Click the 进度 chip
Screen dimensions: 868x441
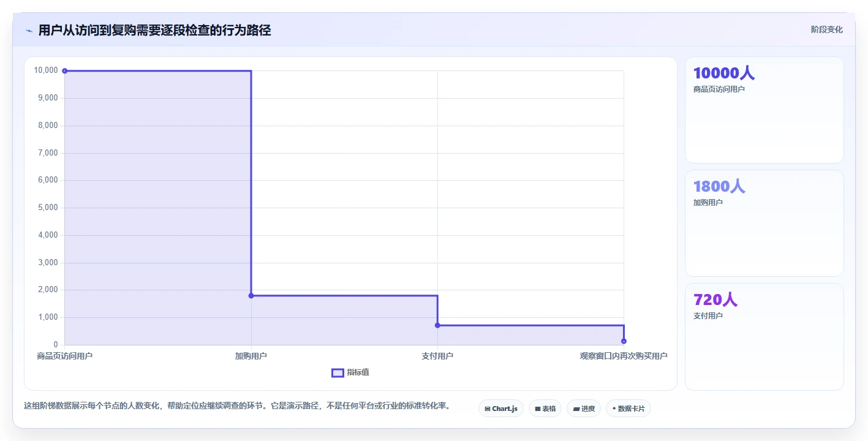[x=584, y=409]
